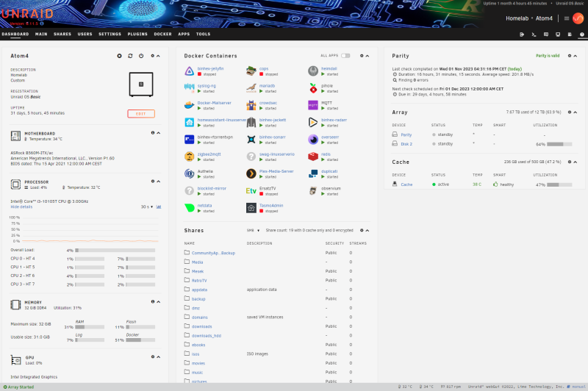This screenshot has height=391, width=588.
Task: Click the Cache utilization bar
Action: coord(559,184)
